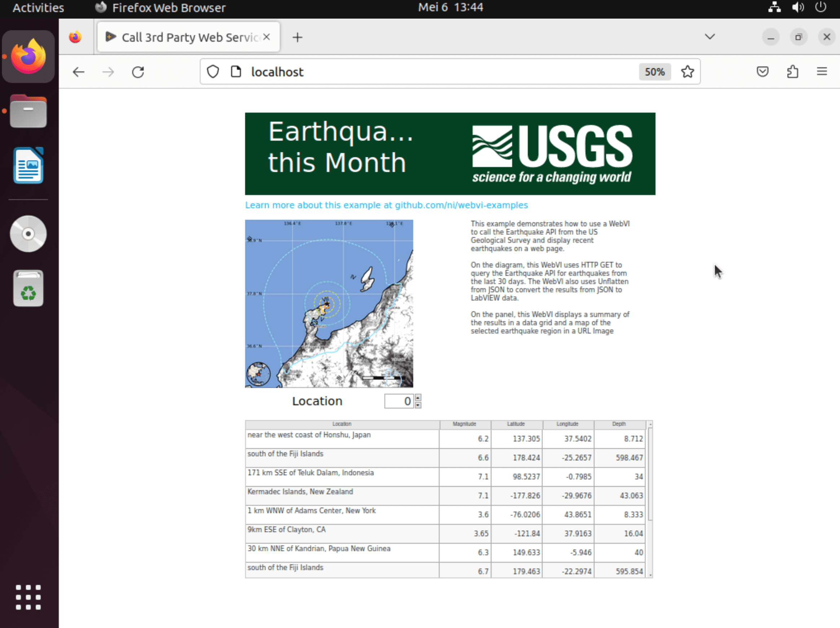
Task: Open Files manager from the dock
Action: coord(28,111)
